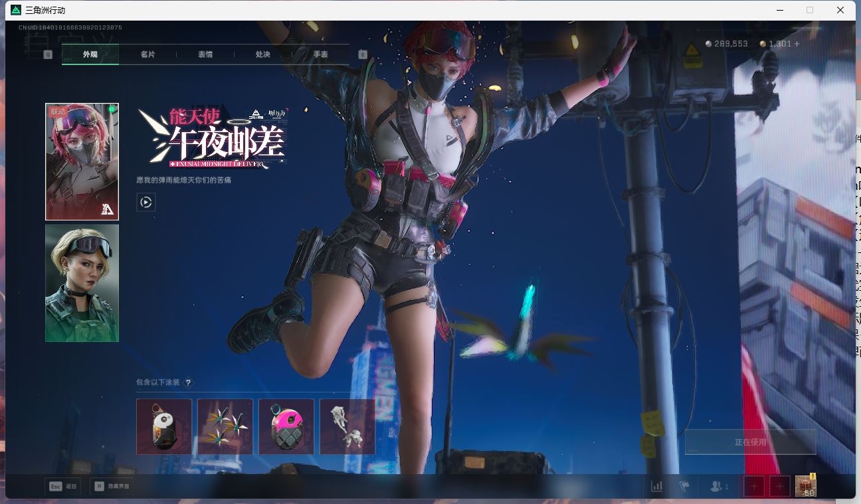Screen dimensions: 861x504
Task: Open the team members icon
Action: coord(718,486)
